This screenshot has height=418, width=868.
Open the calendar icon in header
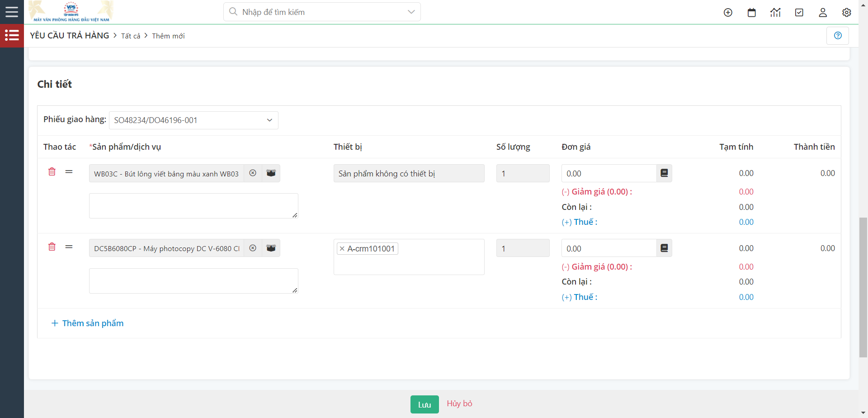click(752, 13)
